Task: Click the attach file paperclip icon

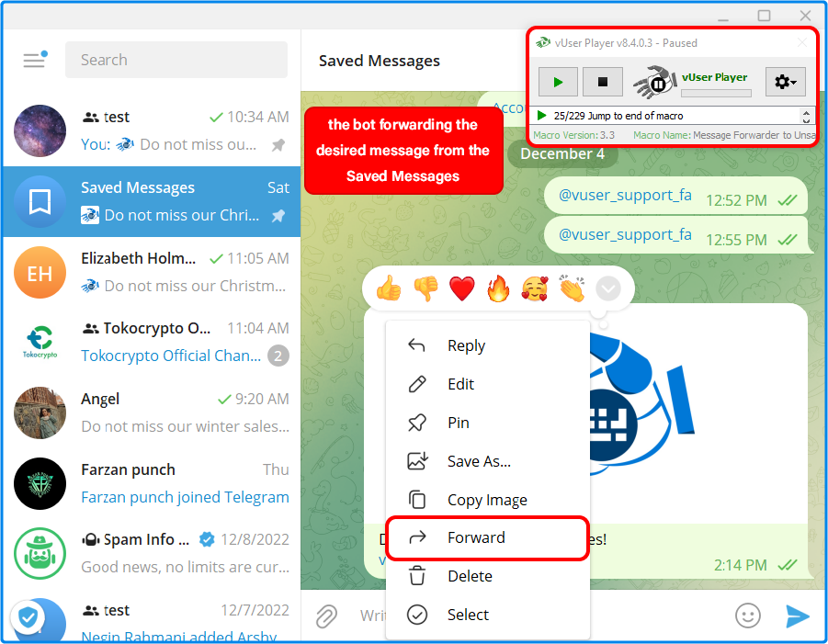Action: (x=326, y=616)
